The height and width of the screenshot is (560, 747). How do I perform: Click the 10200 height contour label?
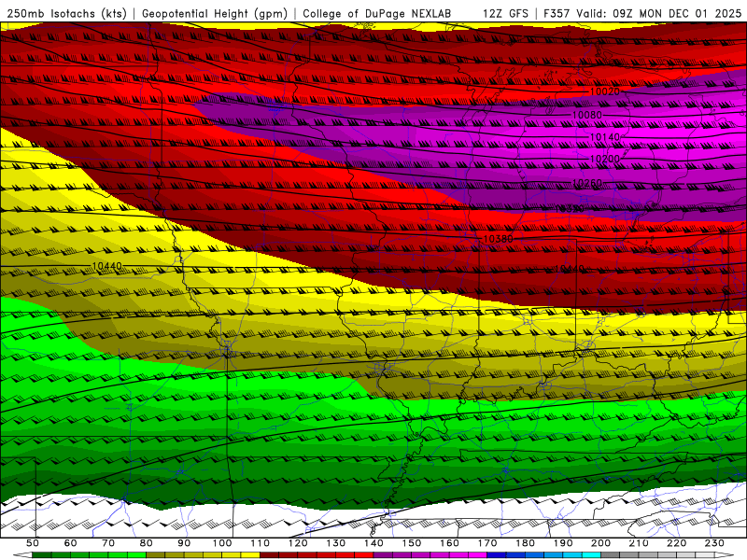[x=605, y=159]
